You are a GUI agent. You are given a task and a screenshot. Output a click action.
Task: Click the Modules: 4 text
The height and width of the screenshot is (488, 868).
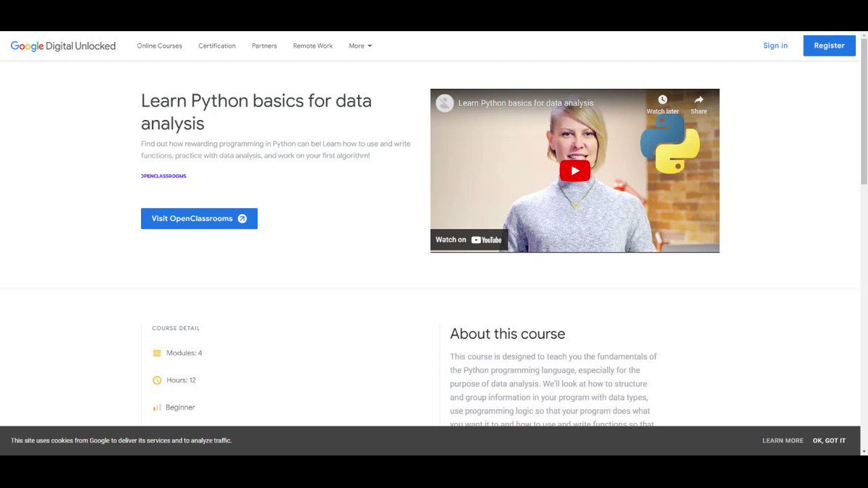184,353
